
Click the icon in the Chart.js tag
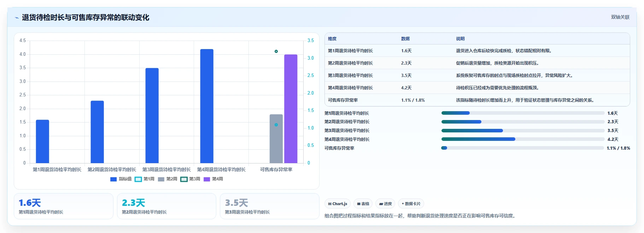coord(330,204)
